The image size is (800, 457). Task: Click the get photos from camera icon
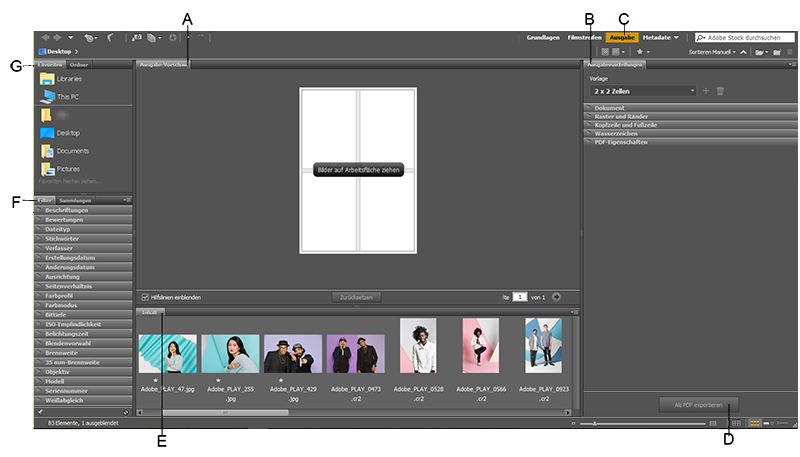(136, 37)
